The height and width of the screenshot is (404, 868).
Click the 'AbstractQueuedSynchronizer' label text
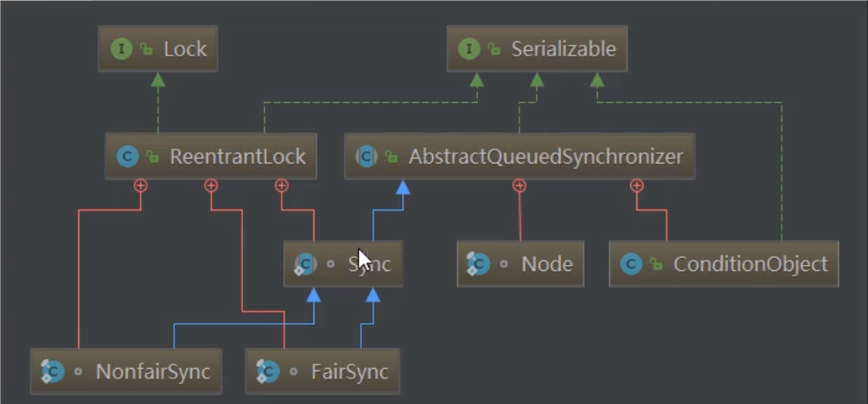[x=546, y=157]
